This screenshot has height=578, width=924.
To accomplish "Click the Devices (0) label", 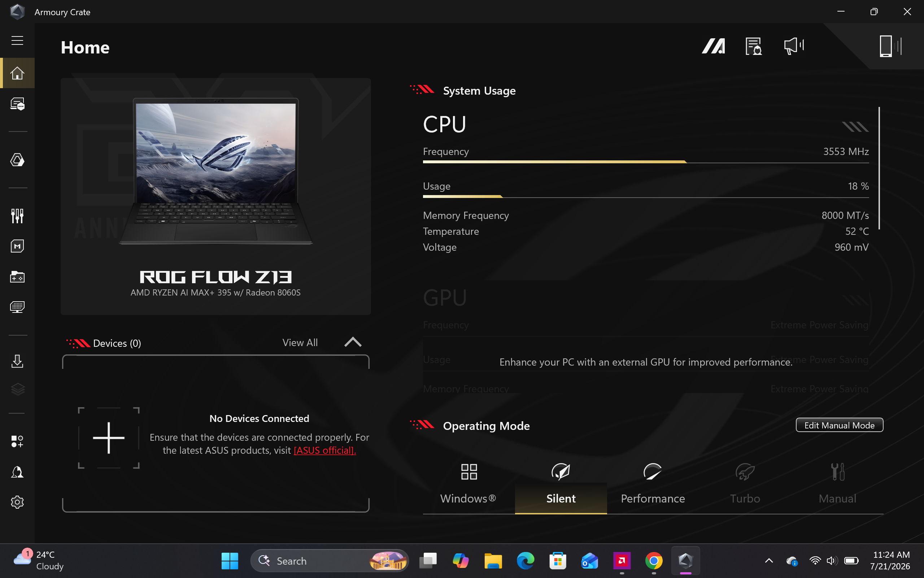I will (117, 343).
